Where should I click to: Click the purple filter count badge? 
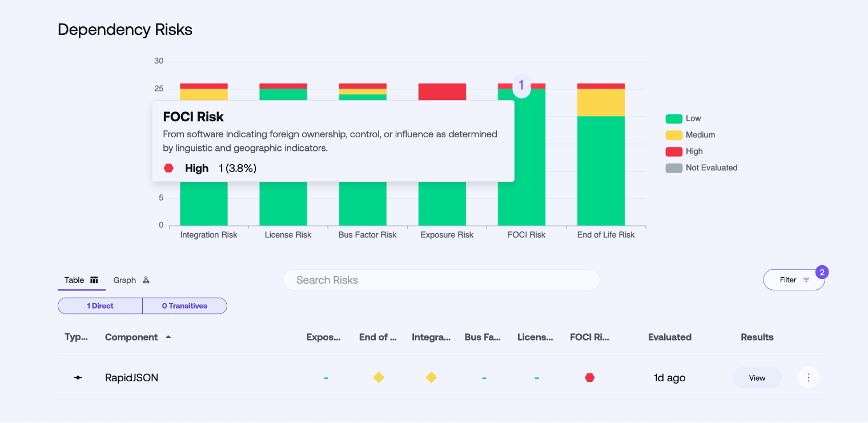pyautogui.click(x=822, y=272)
